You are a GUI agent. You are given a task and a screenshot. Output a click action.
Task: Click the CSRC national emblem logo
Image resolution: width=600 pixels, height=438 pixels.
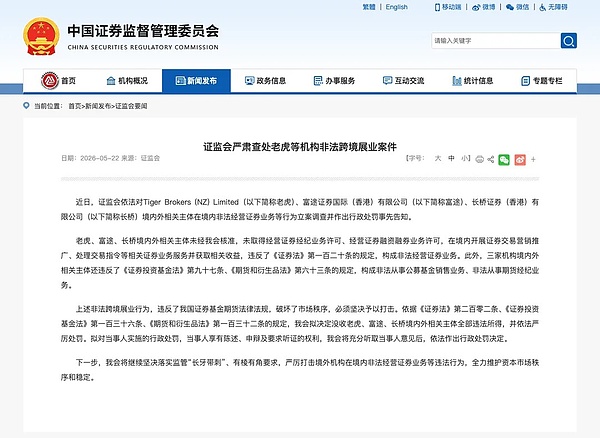pos(41,36)
